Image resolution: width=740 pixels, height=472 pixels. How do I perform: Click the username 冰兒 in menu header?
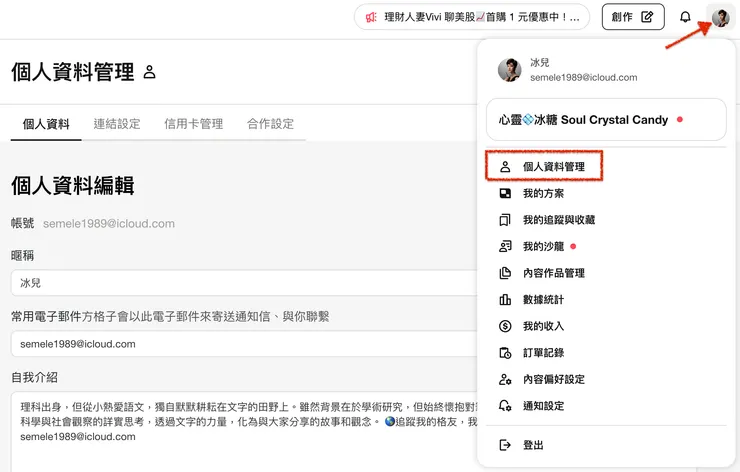(539, 62)
